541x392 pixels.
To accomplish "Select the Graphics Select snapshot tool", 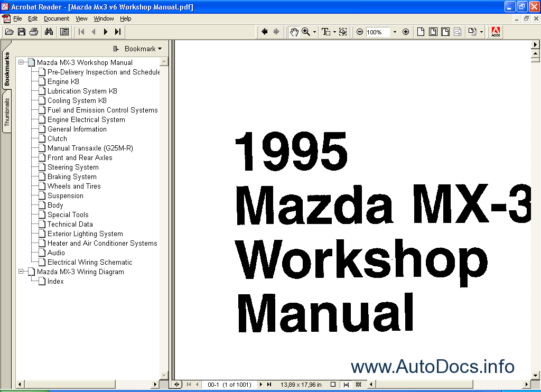I will (343, 32).
